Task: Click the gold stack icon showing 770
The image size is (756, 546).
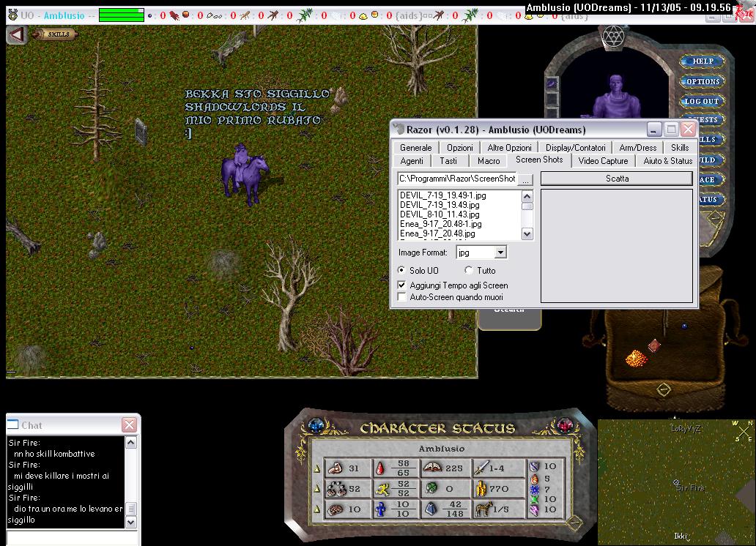Action: 481,489
